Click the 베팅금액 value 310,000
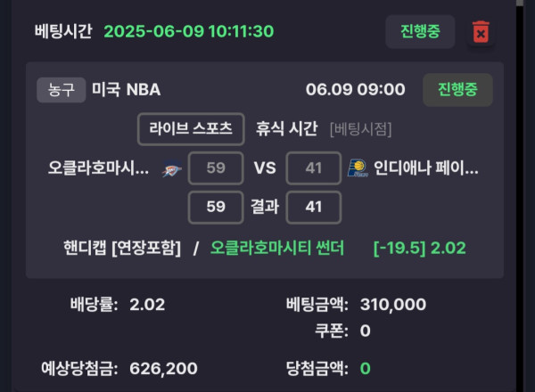 [393, 304]
